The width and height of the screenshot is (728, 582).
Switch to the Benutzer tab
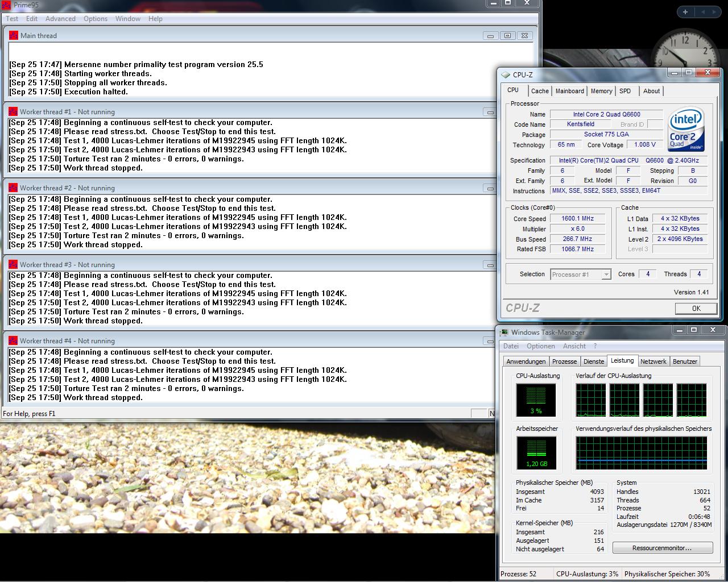[685, 361]
